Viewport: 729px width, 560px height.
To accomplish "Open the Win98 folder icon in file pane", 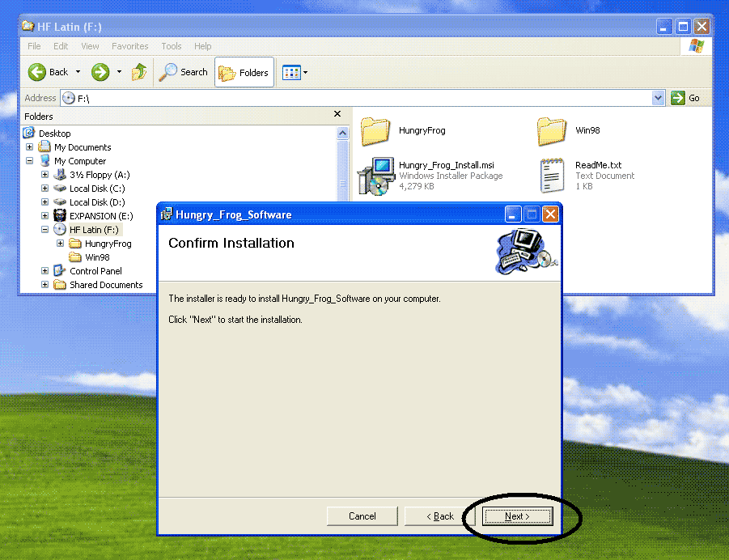I will point(552,130).
